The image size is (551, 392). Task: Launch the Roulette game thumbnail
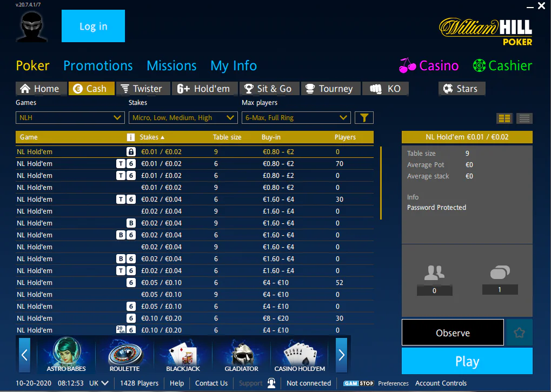(x=124, y=355)
